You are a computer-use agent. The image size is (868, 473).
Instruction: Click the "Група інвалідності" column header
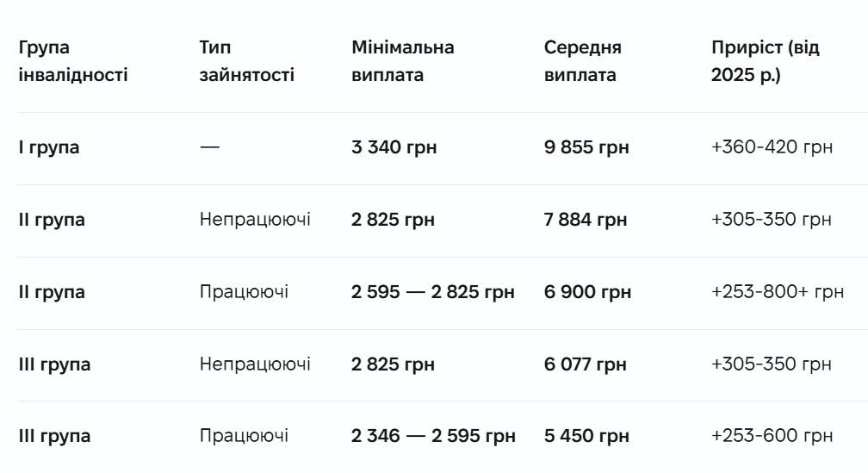pyautogui.click(x=73, y=61)
